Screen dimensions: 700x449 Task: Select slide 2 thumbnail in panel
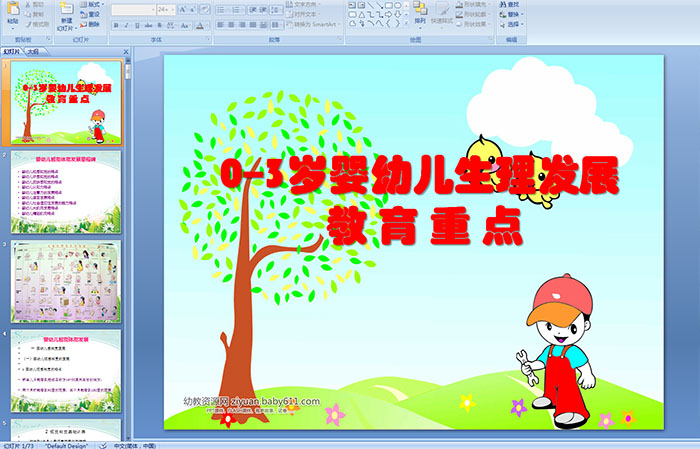[x=66, y=192]
